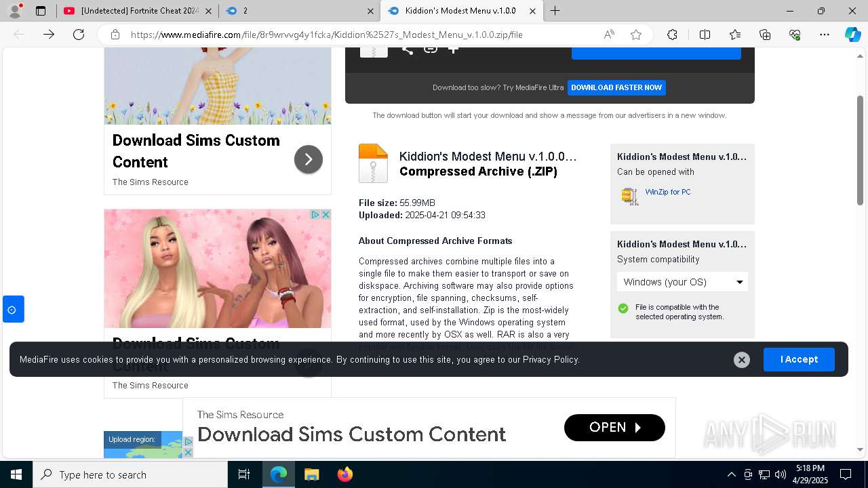The image size is (868, 488).
Task: Open AdChoices icon on pink Sims ad
Action: tap(315, 214)
